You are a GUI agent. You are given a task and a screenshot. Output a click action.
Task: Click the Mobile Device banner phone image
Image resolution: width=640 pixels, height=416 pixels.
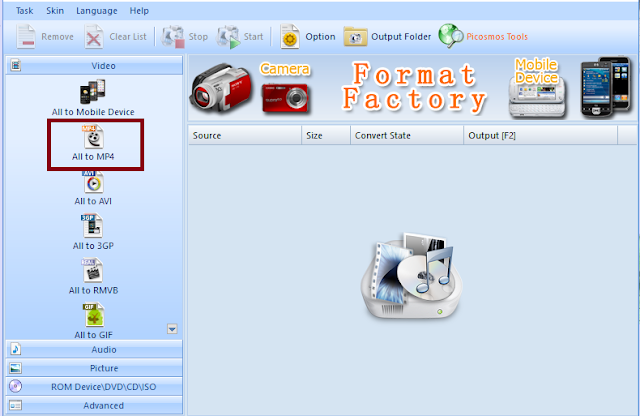click(x=538, y=98)
